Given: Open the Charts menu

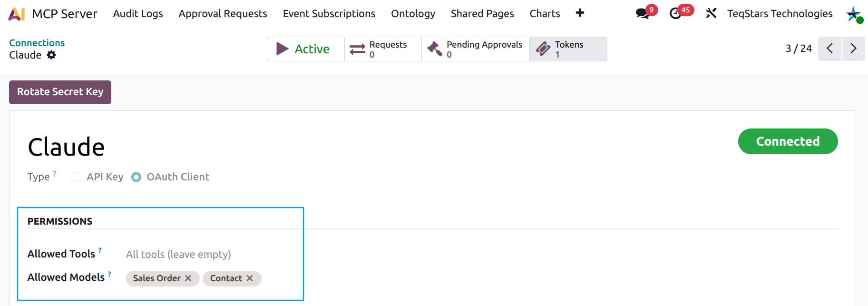Looking at the screenshot, I should pyautogui.click(x=545, y=14).
